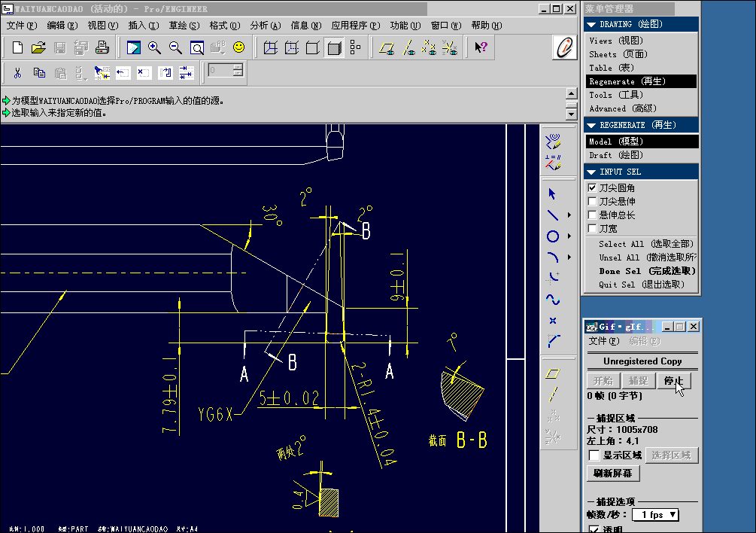
Task: Toggle datum points display icon
Action: pos(429,47)
